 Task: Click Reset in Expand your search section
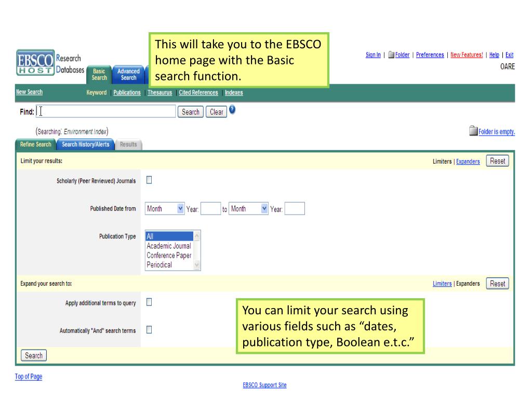coord(497,283)
